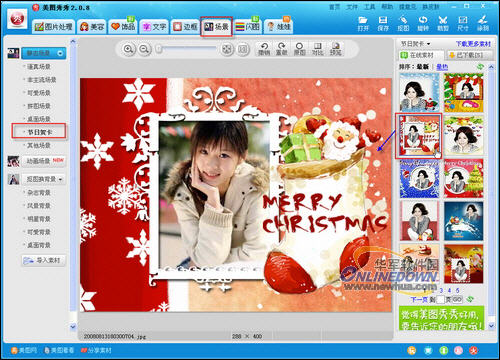Click the 下载更多素材 link
The width and height of the screenshot is (500, 360).
(x=473, y=44)
